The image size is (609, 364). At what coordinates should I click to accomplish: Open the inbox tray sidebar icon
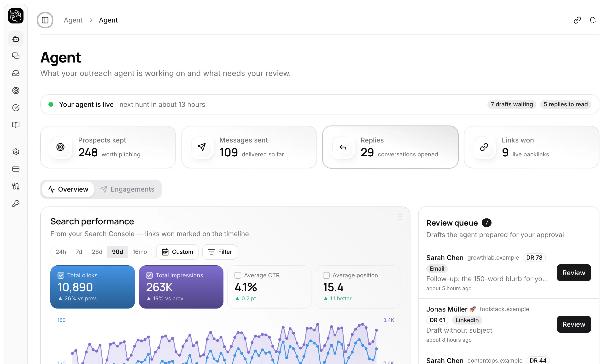(x=16, y=73)
